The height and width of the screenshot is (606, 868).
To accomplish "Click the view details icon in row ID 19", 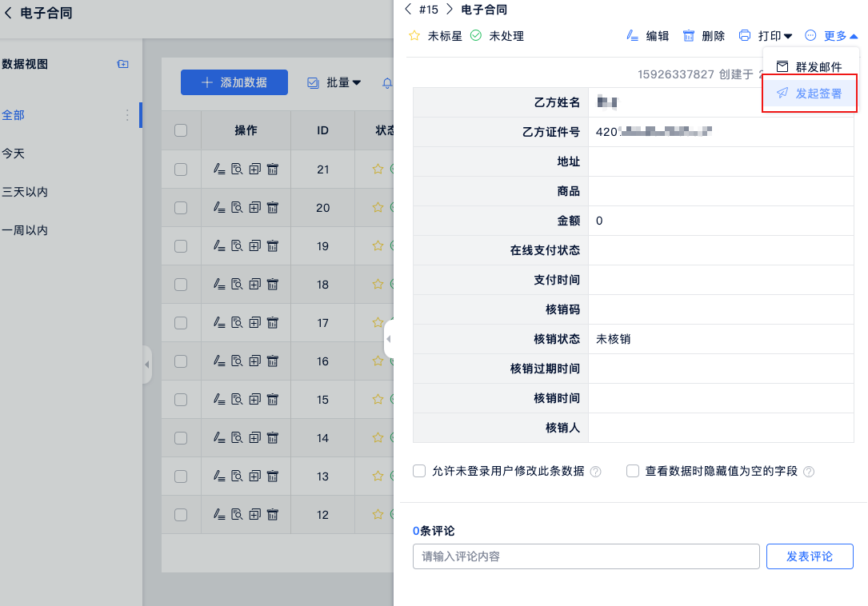I will pyautogui.click(x=237, y=246).
